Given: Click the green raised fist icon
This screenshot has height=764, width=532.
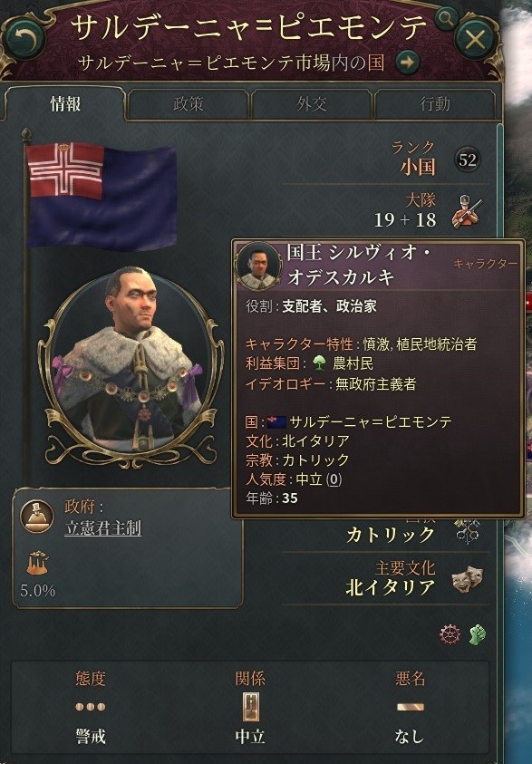Looking at the screenshot, I should click(x=478, y=634).
